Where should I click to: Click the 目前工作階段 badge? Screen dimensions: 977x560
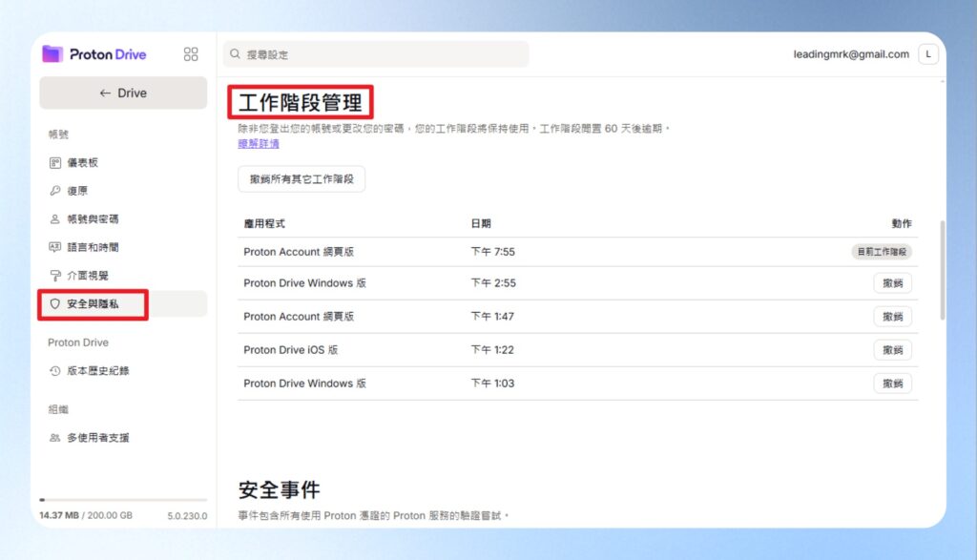pos(882,252)
